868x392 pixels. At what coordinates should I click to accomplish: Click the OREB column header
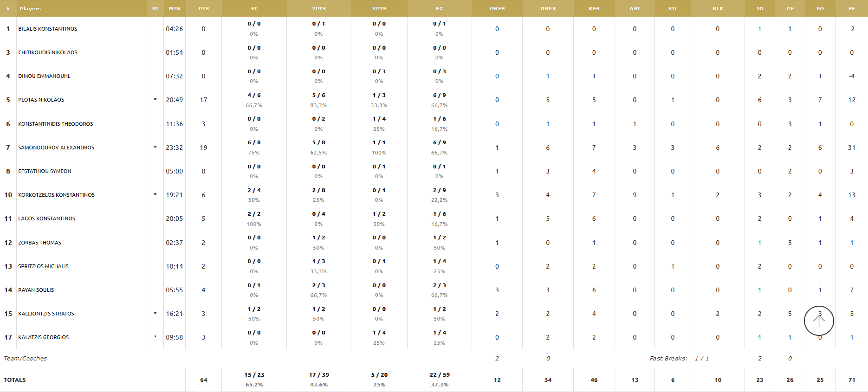pyautogui.click(x=498, y=8)
